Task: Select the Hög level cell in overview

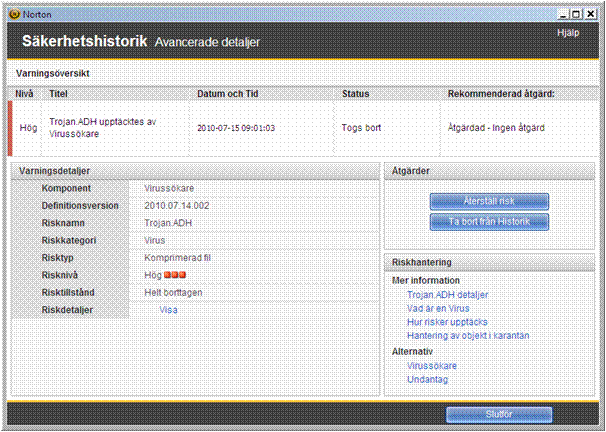Action: pyautogui.click(x=28, y=128)
